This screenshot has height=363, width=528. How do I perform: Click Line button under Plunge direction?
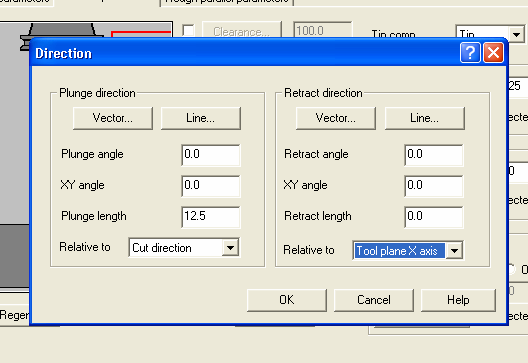[x=201, y=118]
